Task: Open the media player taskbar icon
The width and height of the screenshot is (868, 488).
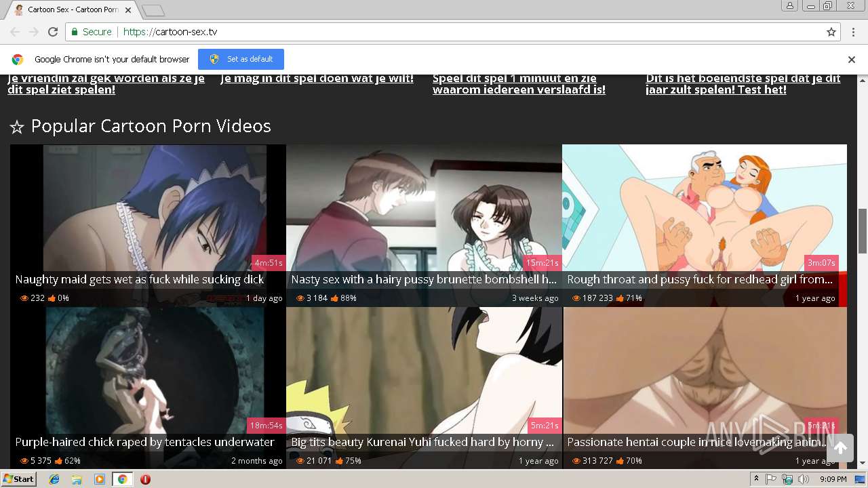Action: (100, 479)
